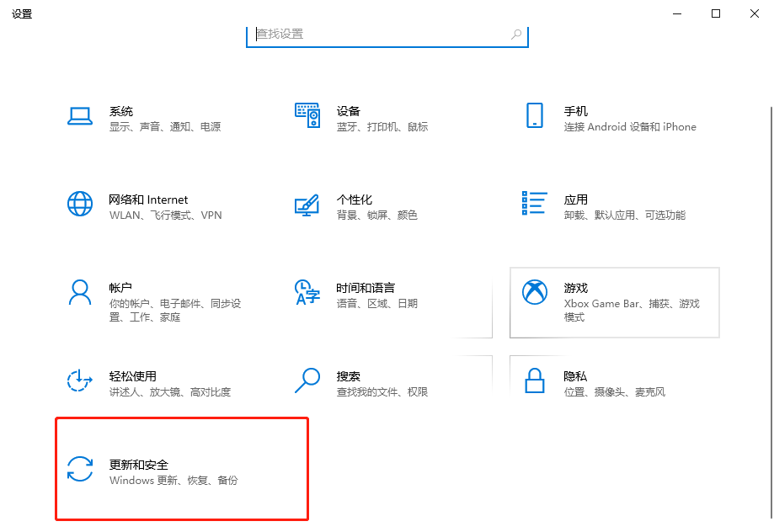Click the paintbrush icon for 个性化
Screen dimensions: 774x532
(x=307, y=205)
